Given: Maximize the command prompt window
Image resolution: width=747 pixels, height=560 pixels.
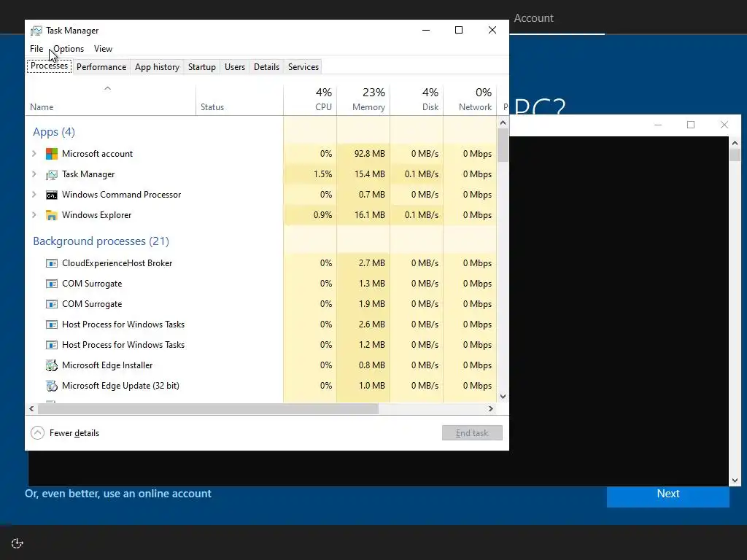Looking at the screenshot, I should tap(691, 125).
